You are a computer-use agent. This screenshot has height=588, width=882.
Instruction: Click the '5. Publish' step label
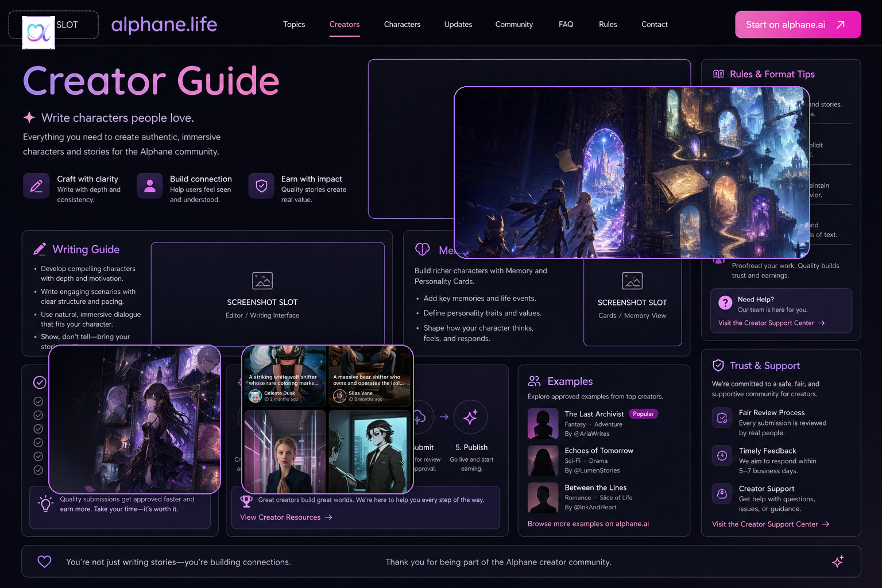click(x=471, y=447)
